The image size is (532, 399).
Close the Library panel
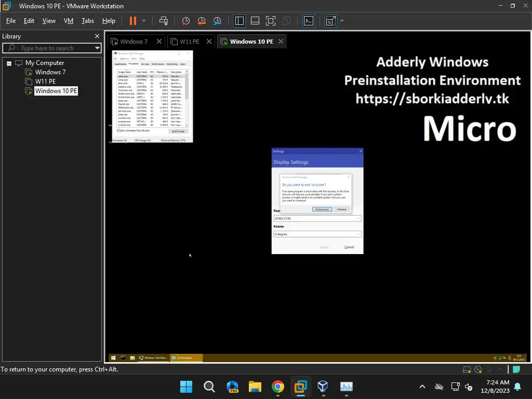(97, 36)
